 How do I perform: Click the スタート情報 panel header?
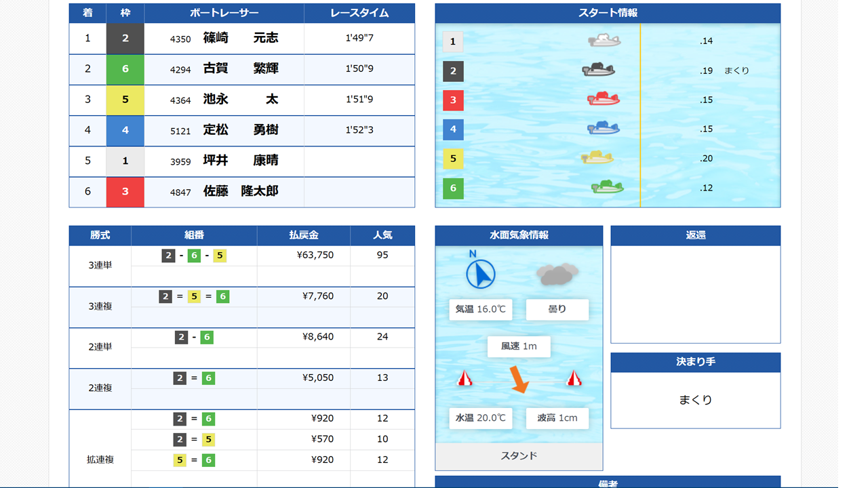(x=608, y=13)
